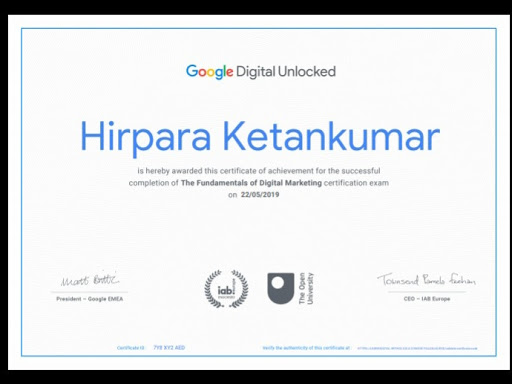Click 'Verify the authenticity of this certificate' text
This screenshot has height=384, width=512.
[x=306, y=348]
